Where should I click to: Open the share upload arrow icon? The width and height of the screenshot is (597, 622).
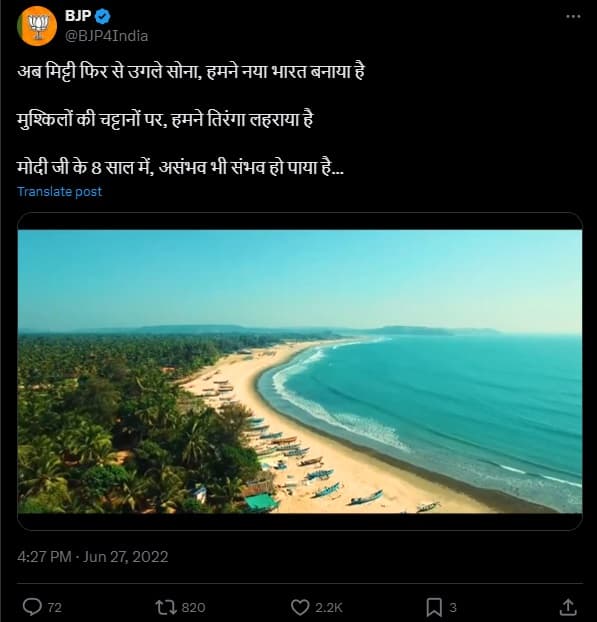click(x=568, y=607)
